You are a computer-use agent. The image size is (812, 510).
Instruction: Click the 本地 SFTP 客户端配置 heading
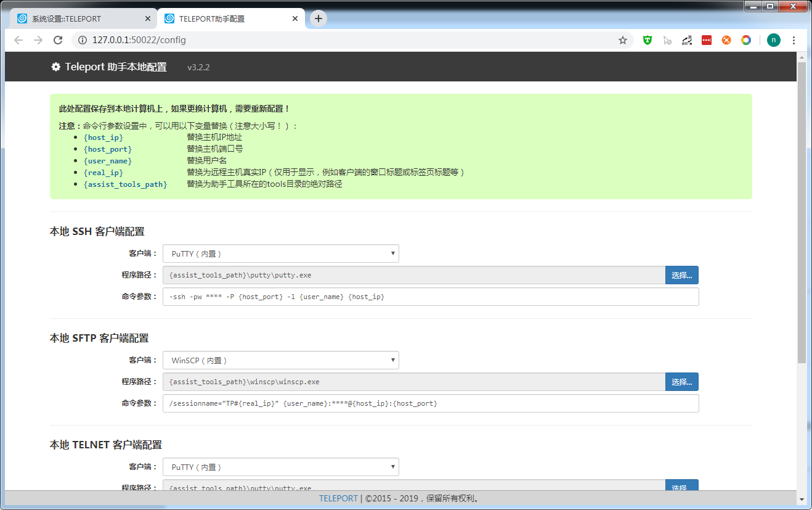pos(99,338)
